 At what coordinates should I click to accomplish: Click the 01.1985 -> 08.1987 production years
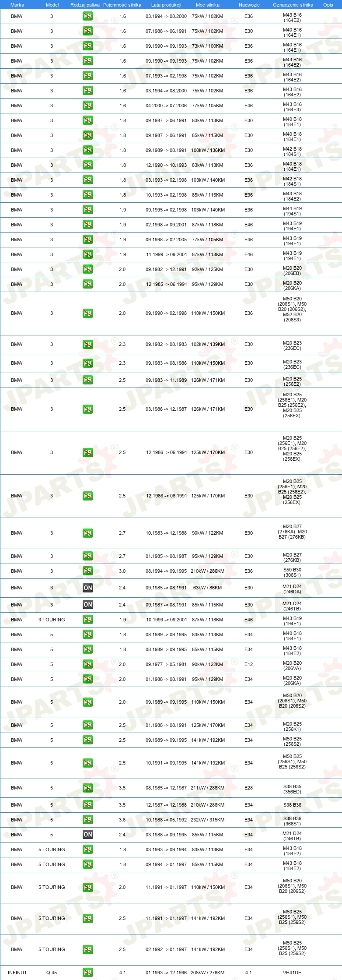coord(166,556)
